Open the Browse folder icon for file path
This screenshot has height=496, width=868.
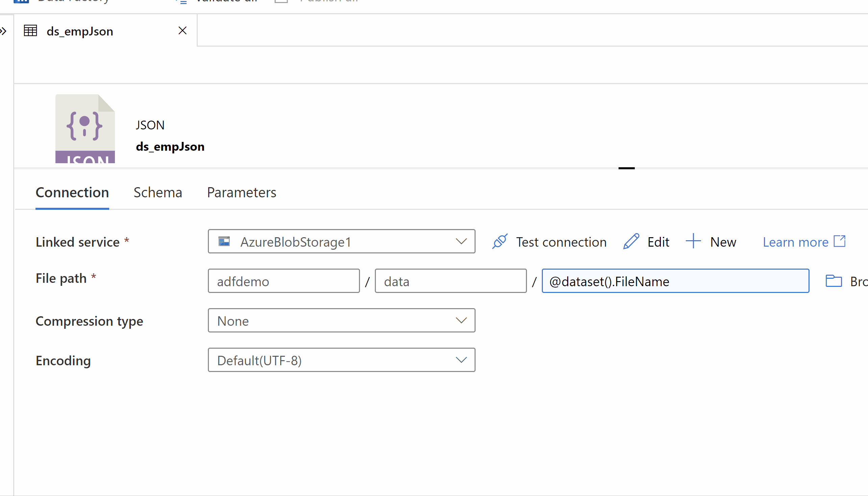834,281
